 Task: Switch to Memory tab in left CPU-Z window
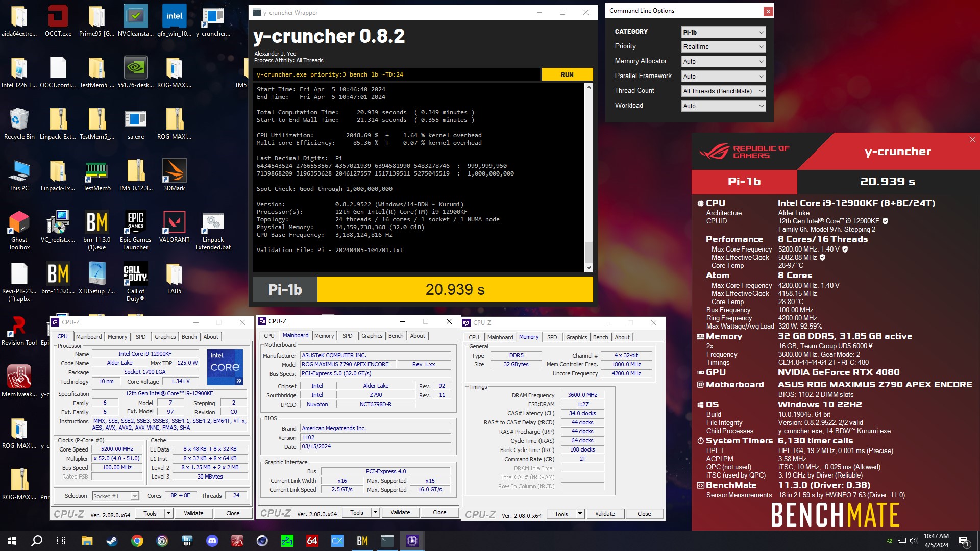[x=117, y=337]
